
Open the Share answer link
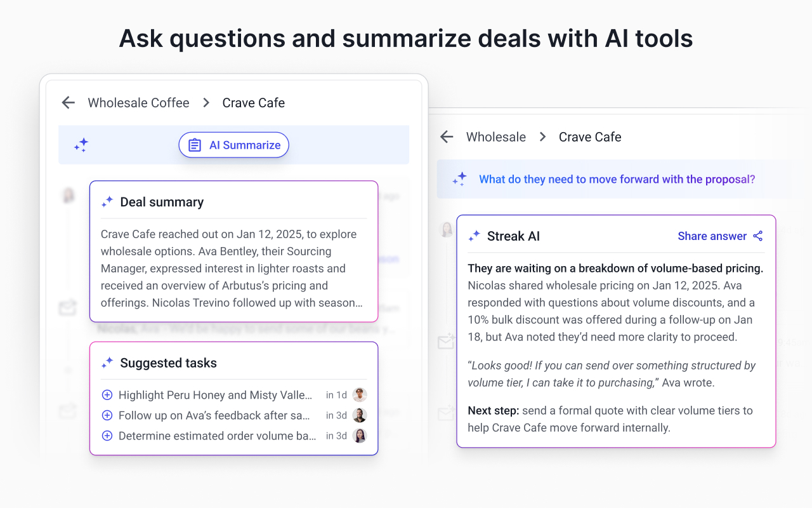712,236
